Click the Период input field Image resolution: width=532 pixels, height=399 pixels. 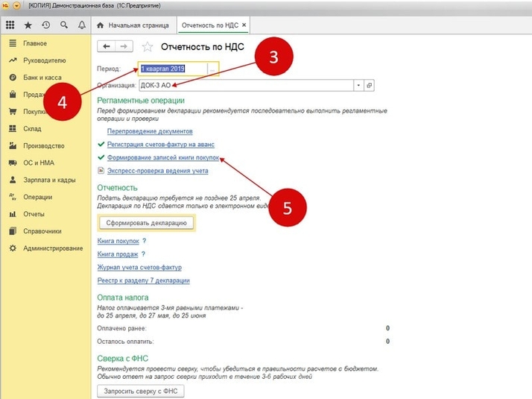pyautogui.click(x=172, y=69)
